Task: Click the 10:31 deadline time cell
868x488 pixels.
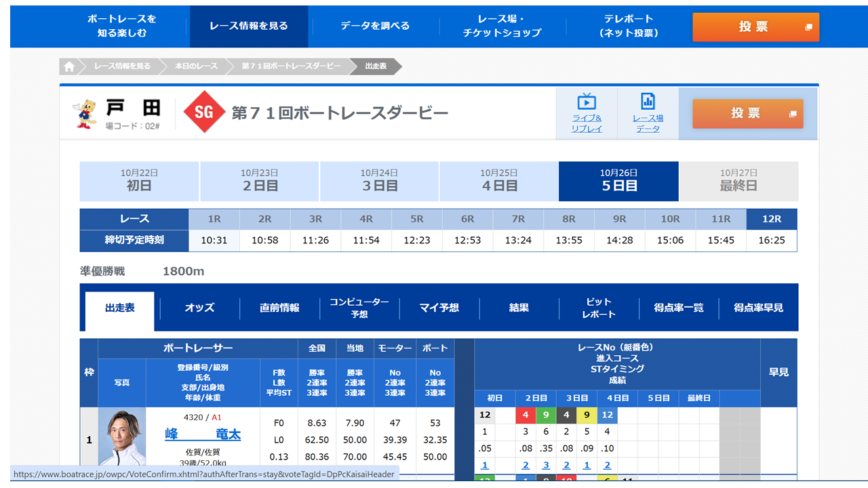Action: tap(214, 240)
